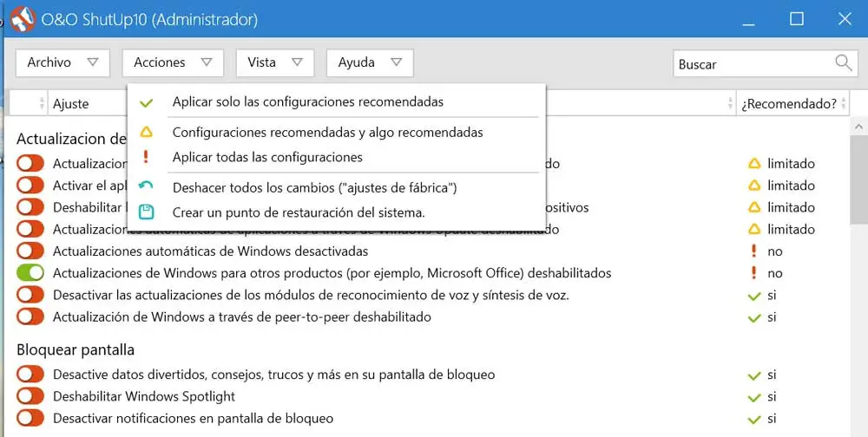
Task: Open the Ayuda dropdown menu
Action: tap(371, 62)
